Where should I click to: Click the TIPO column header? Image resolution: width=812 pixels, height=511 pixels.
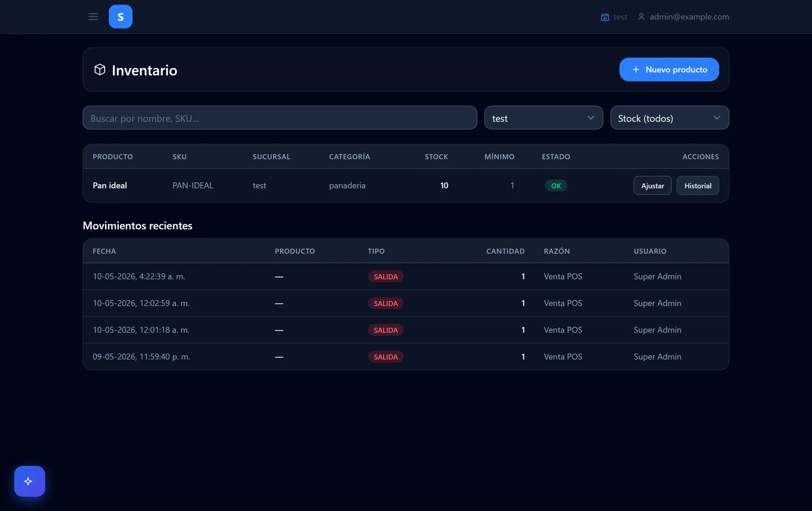tap(376, 251)
